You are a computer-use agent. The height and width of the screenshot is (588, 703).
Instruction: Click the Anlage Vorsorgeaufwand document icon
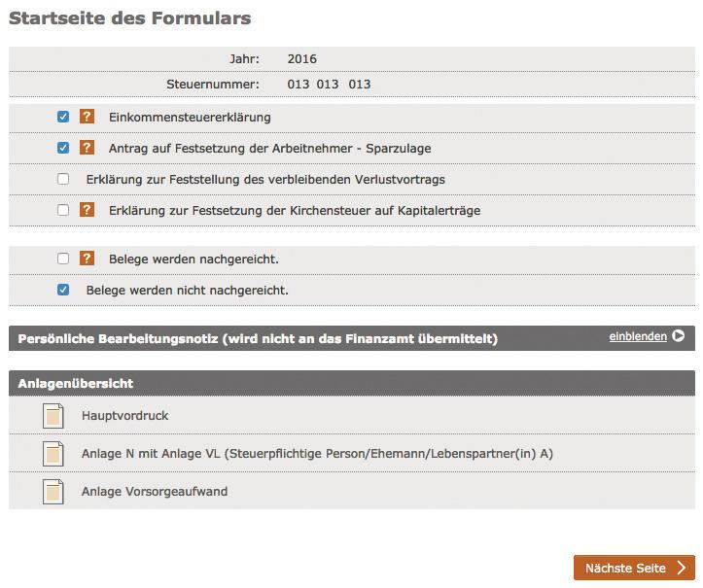coord(53,492)
